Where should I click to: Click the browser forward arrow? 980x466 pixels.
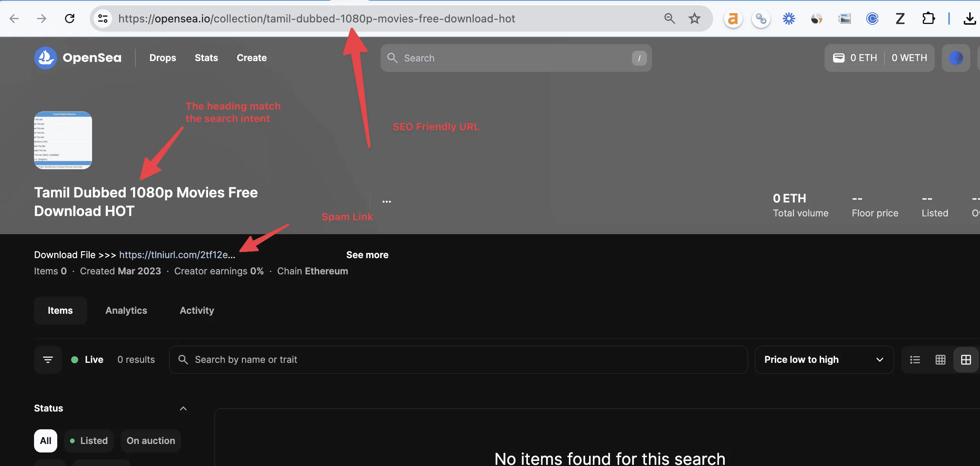click(41, 19)
